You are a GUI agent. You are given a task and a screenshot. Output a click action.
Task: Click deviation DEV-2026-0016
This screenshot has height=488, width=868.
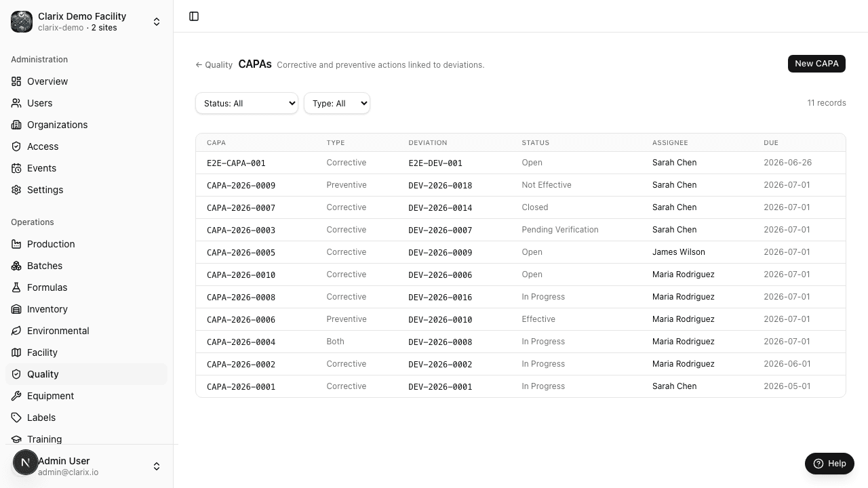tap(440, 297)
